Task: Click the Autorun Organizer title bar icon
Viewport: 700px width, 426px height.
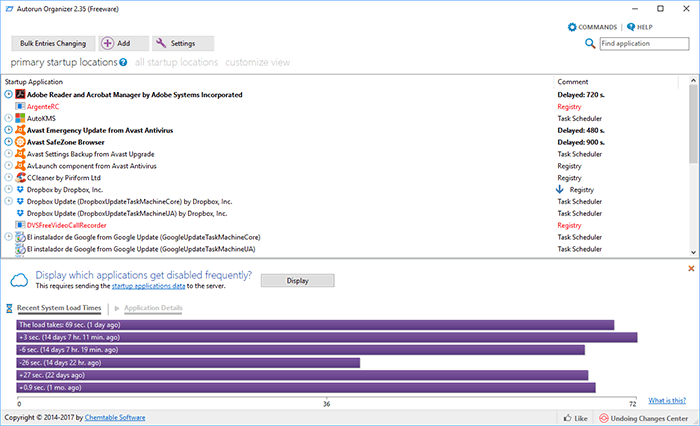Action: pyautogui.click(x=9, y=9)
